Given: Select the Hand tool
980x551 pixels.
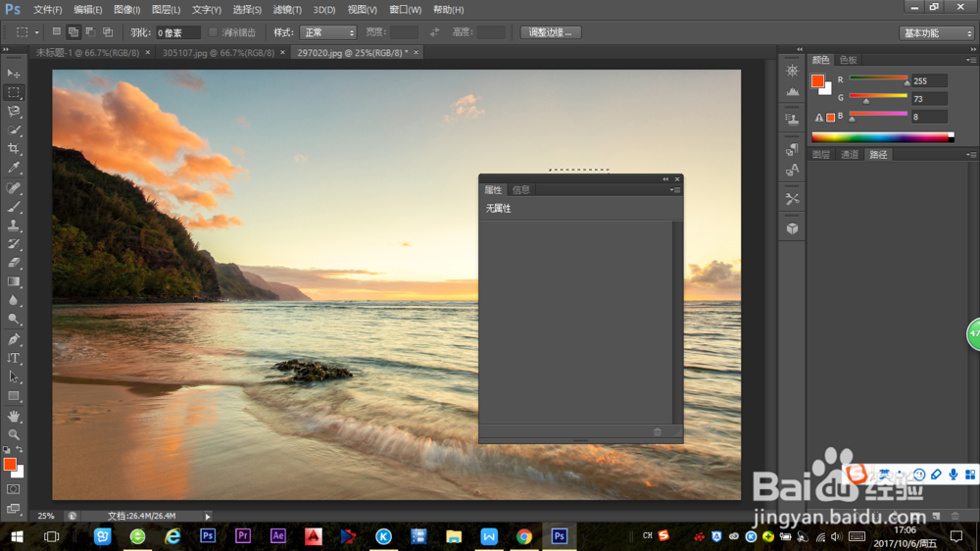Looking at the screenshot, I should [x=13, y=416].
